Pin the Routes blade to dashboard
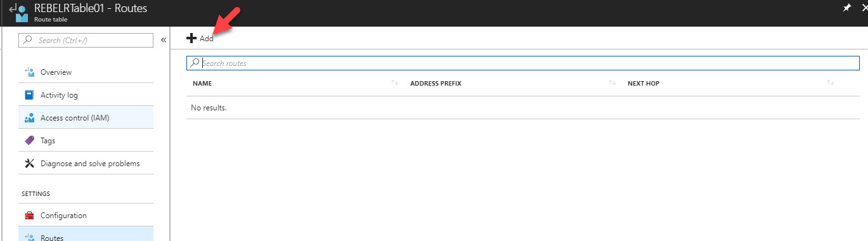Viewport: 868px width, 241px height. click(846, 8)
